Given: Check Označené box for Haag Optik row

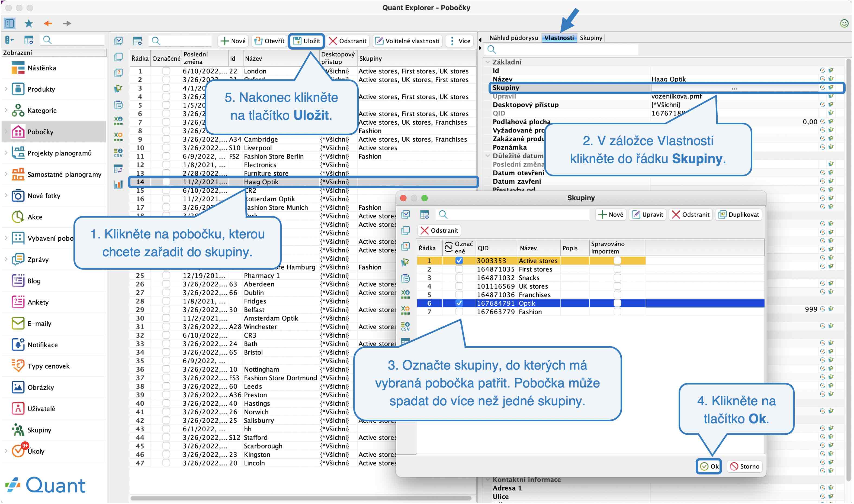Looking at the screenshot, I should click(166, 182).
